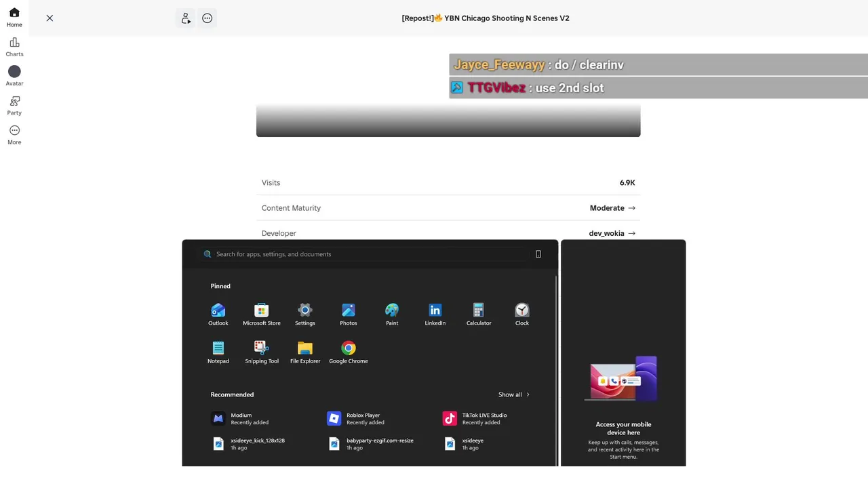
Task: Open the three-dot options menu in header
Action: coord(208,18)
